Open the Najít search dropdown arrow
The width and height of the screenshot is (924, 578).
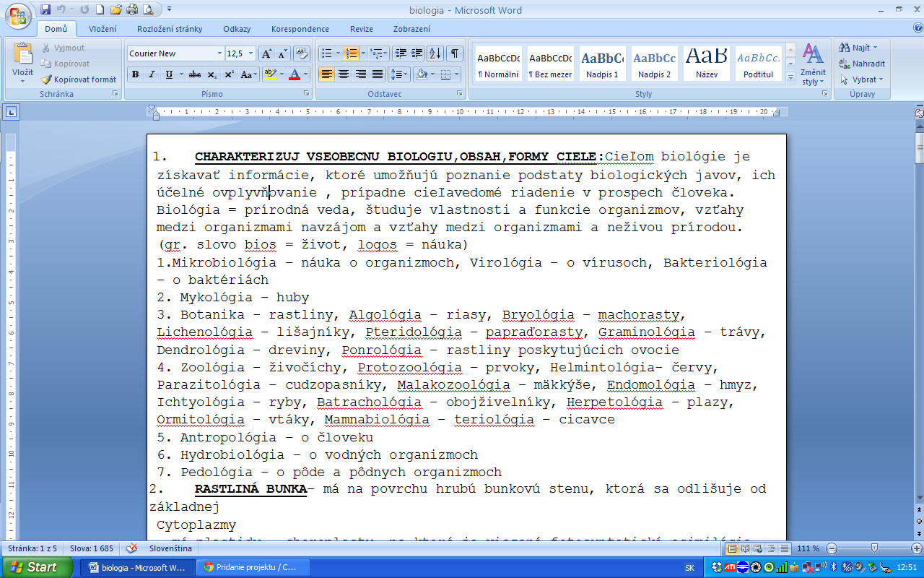[x=876, y=48]
